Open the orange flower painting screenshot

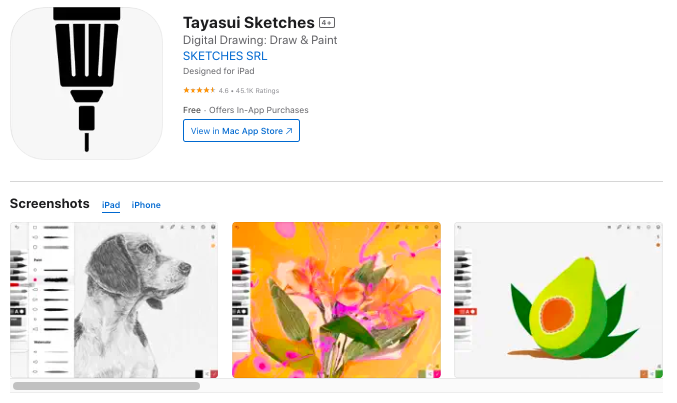pyautogui.click(x=336, y=300)
